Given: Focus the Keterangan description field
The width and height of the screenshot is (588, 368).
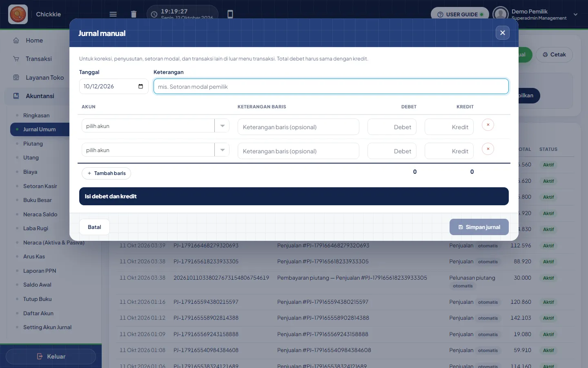Looking at the screenshot, I should (331, 86).
